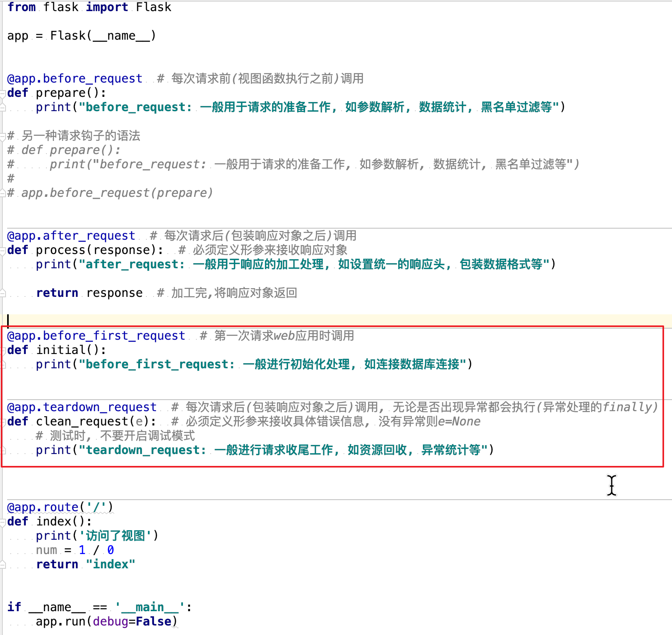Collapse the comment block starting with 另一种请求钩子的语法
Screen dimensions: 672x635
click(x=2, y=137)
